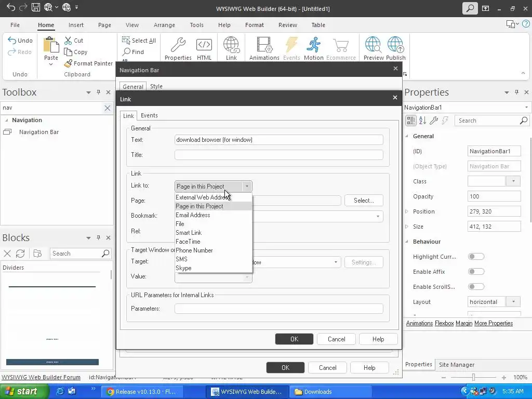Click the Undo arrow in title bar
This screenshot has height=399, width=532.
(x=10, y=7)
